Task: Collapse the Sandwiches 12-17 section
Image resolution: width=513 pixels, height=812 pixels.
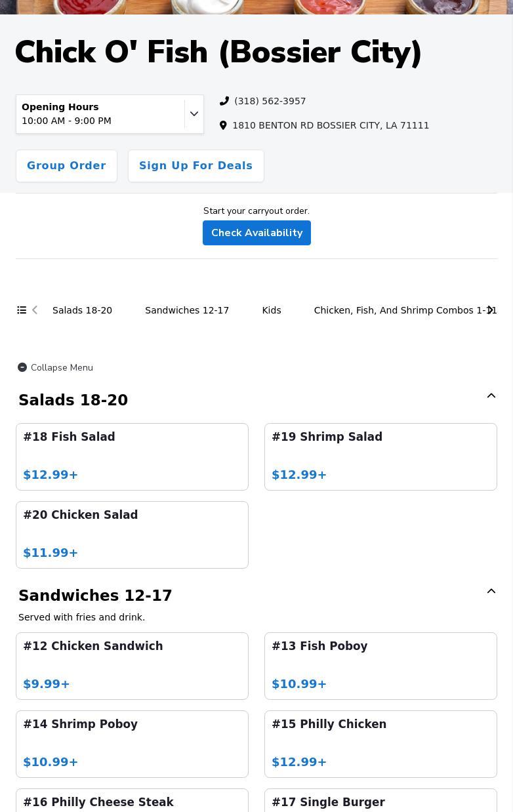Action: pos(491,591)
